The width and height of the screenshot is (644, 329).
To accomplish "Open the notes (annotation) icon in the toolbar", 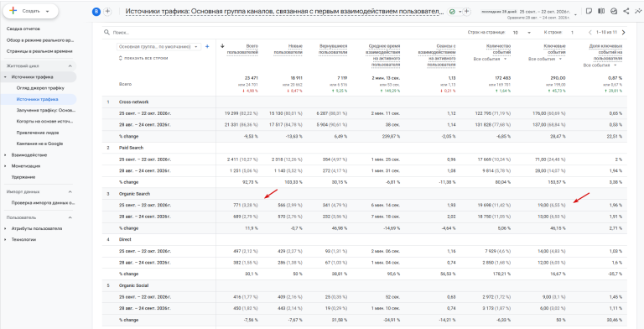I will click(x=589, y=12).
